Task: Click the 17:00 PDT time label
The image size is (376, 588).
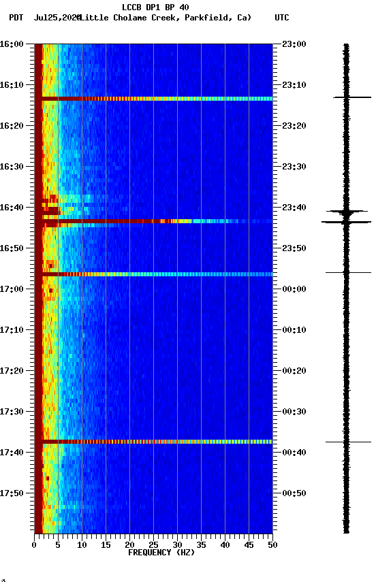Action: (12, 289)
